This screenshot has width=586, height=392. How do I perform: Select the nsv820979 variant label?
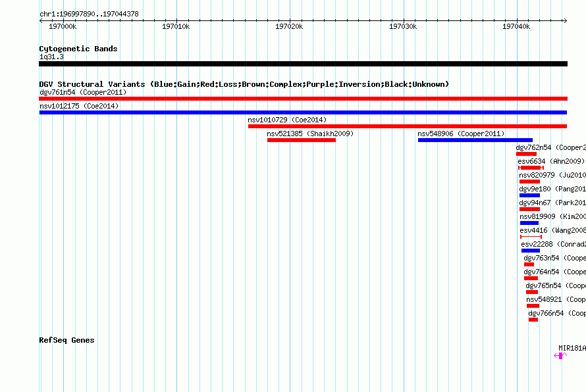click(x=552, y=175)
